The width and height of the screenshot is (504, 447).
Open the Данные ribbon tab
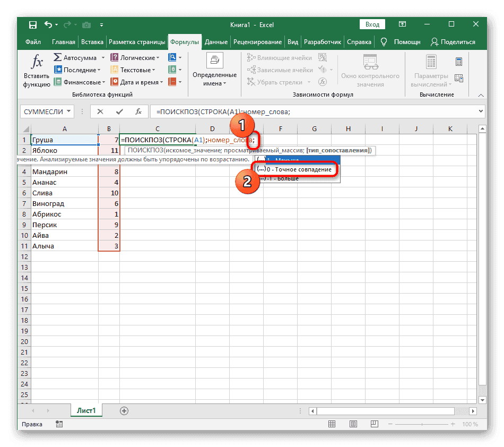point(216,42)
